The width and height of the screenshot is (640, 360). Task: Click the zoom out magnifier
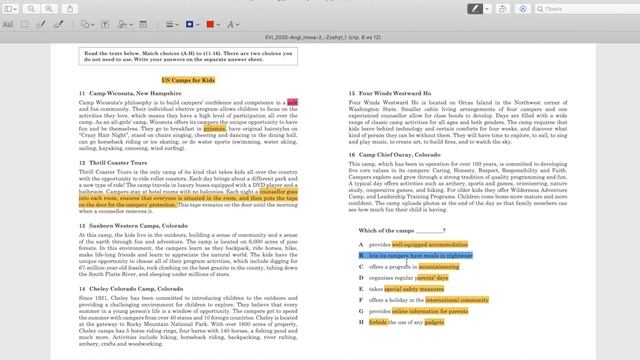coord(31,9)
